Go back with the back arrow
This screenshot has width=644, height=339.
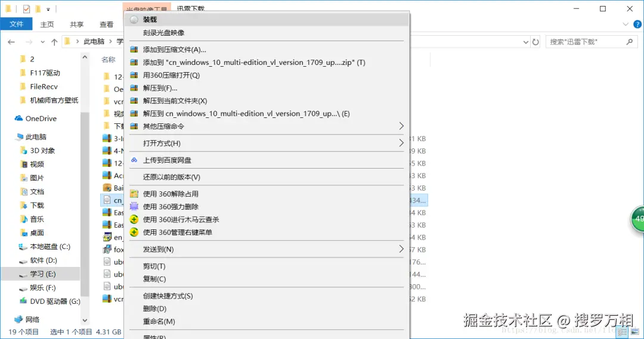[x=11, y=42]
